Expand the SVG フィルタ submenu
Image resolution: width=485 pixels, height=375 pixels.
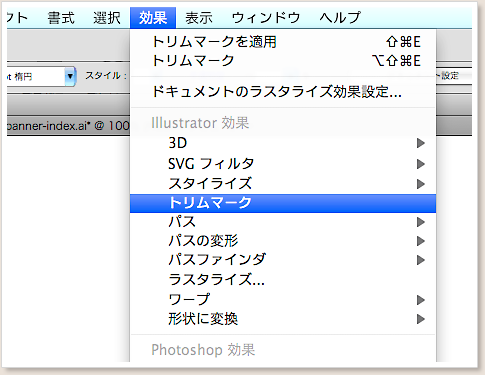click(283, 164)
